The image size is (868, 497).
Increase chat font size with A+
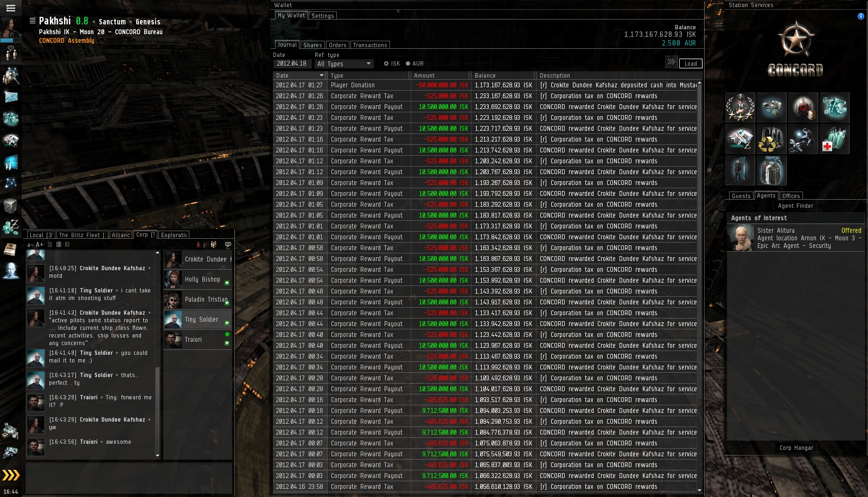tap(40, 245)
